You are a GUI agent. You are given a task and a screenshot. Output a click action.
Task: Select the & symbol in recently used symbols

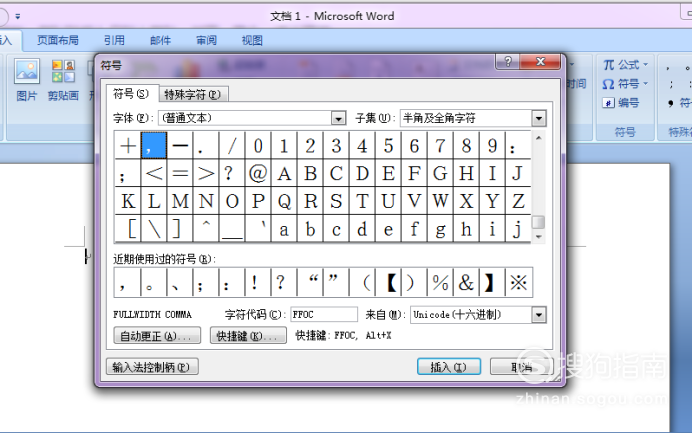[466, 282]
